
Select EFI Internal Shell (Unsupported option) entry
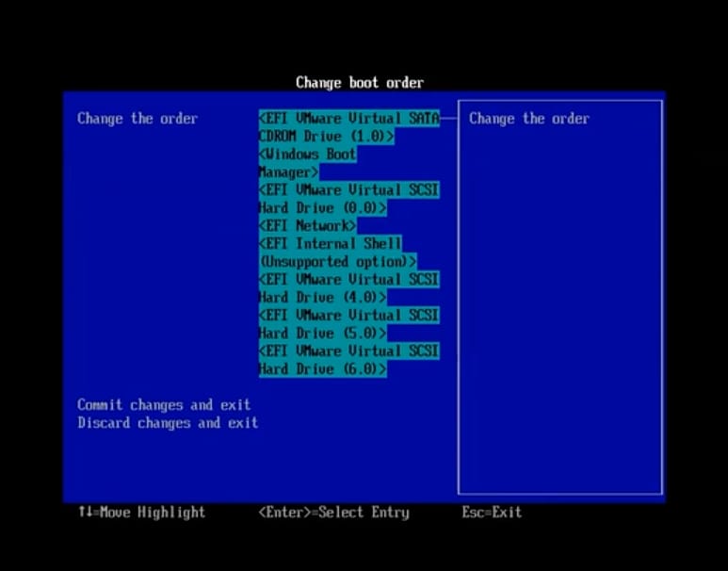pyautogui.click(x=337, y=253)
